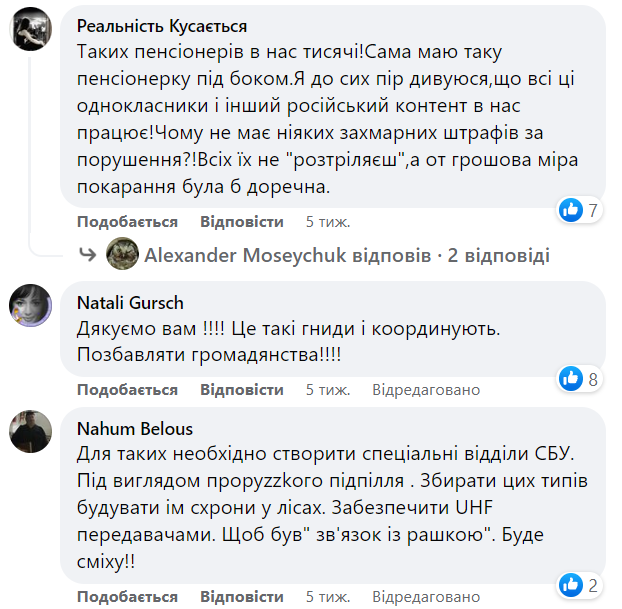Screen dimensions: 622x609
Task: Click Alexander Moseychuk's small reply avatar
Action: point(122,255)
